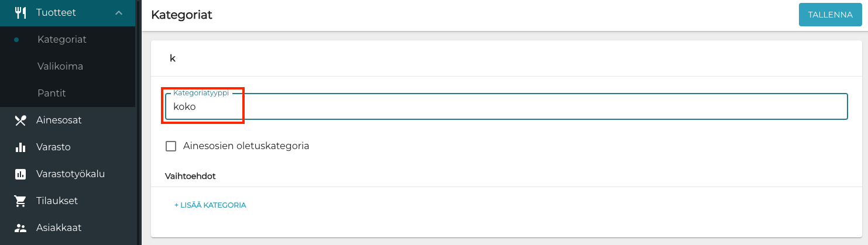Collapse the Tuotteet menu chevron
The image size is (868, 245).
tap(119, 12)
